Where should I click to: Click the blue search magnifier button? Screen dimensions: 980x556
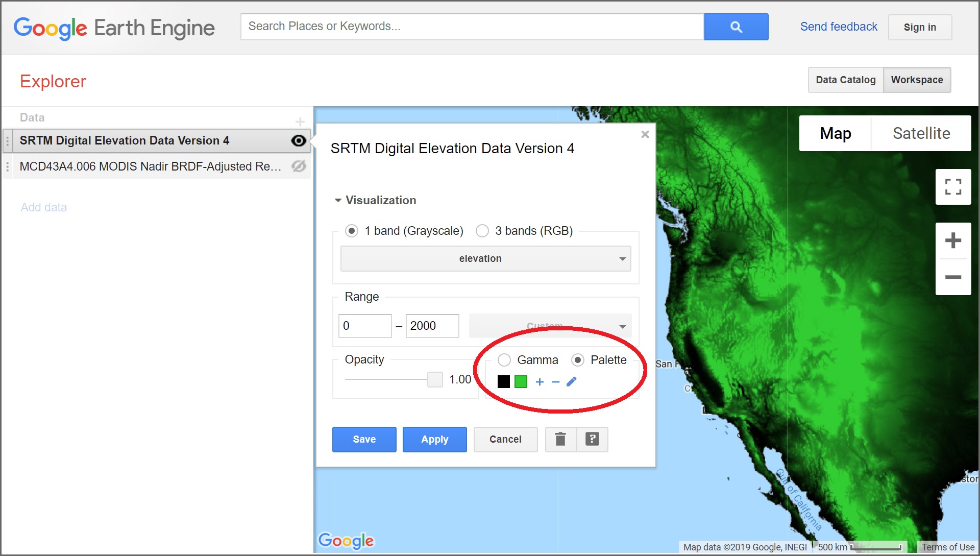tap(736, 27)
